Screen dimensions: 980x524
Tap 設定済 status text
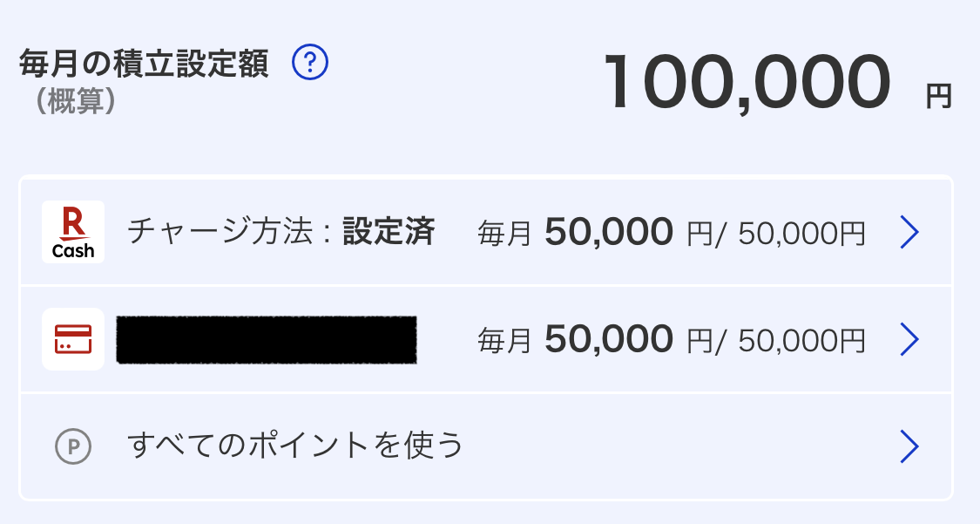[x=389, y=231]
